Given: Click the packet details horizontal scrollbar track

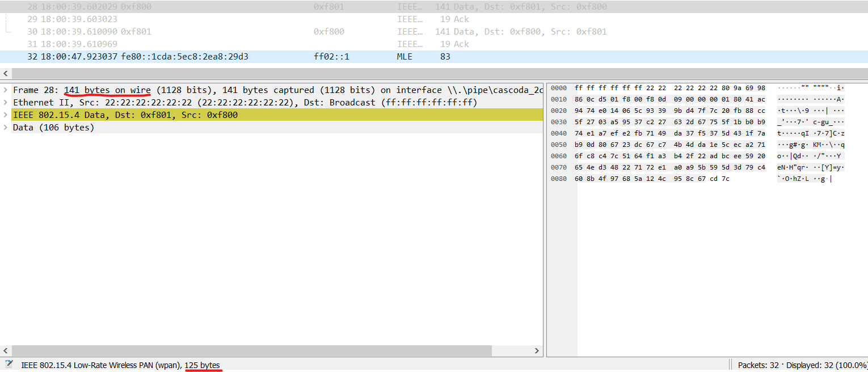Looking at the screenshot, I should coord(272,351).
